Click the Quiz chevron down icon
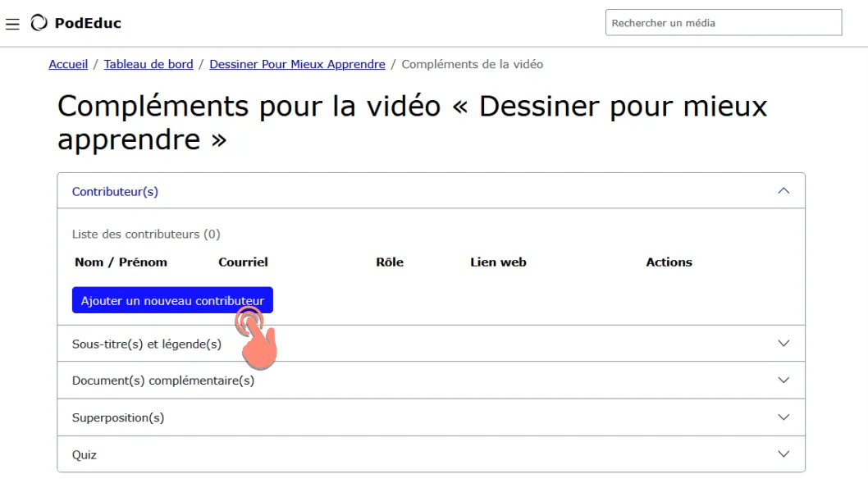This screenshot has width=868, height=488. pyautogui.click(x=783, y=454)
